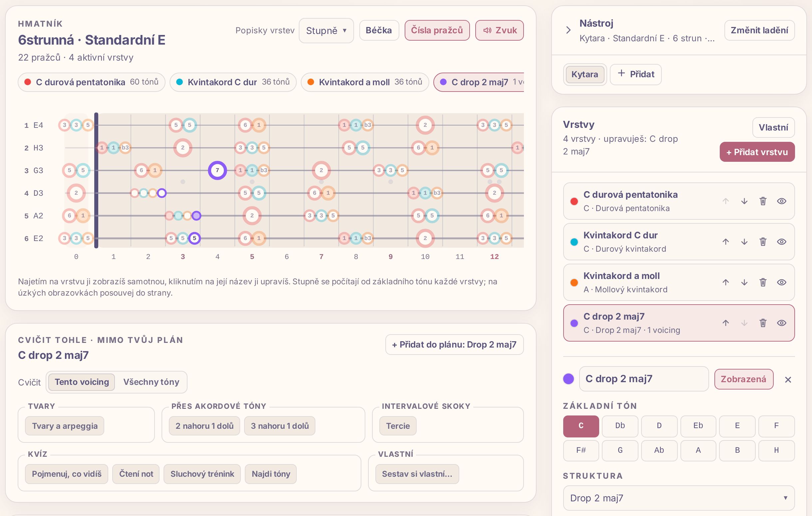Select root note F#
The height and width of the screenshot is (516, 812).
581,451
